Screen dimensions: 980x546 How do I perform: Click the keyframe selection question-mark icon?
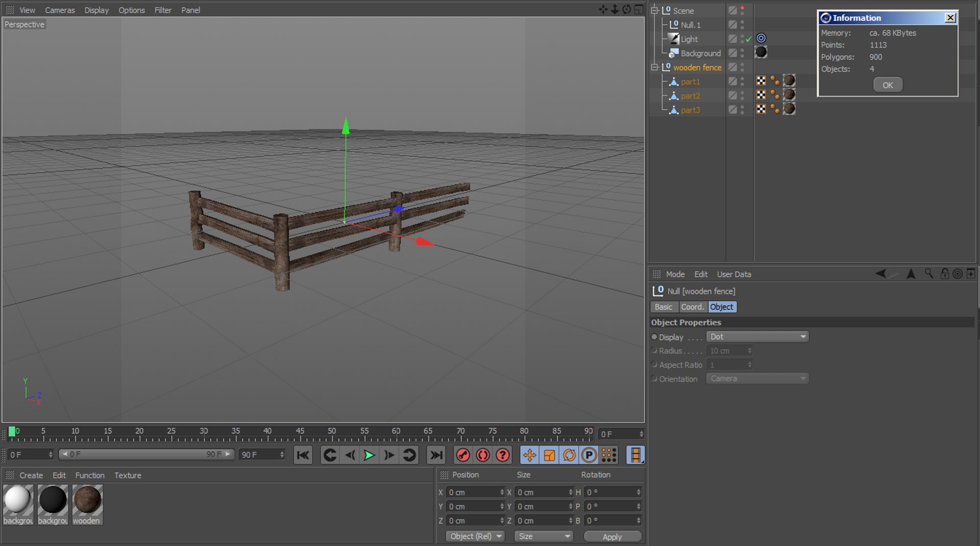point(503,455)
